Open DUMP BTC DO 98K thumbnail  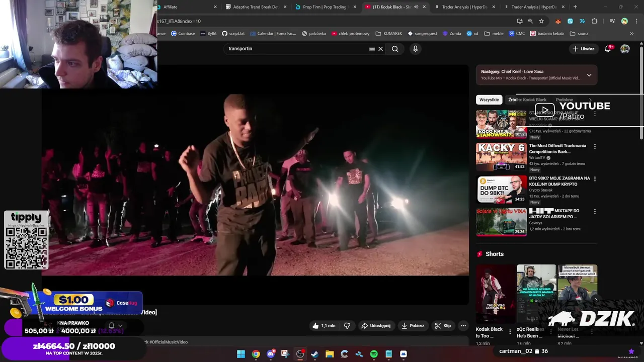[x=501, y=189]
